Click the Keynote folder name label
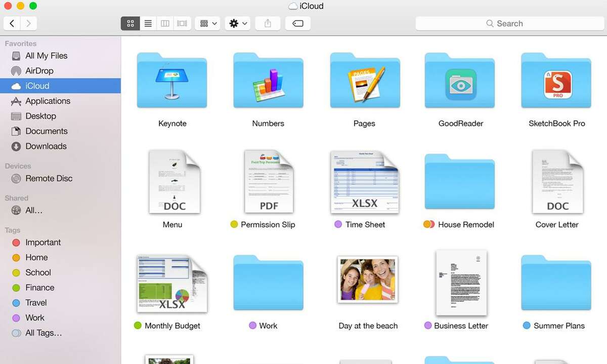 pos(172,123)
